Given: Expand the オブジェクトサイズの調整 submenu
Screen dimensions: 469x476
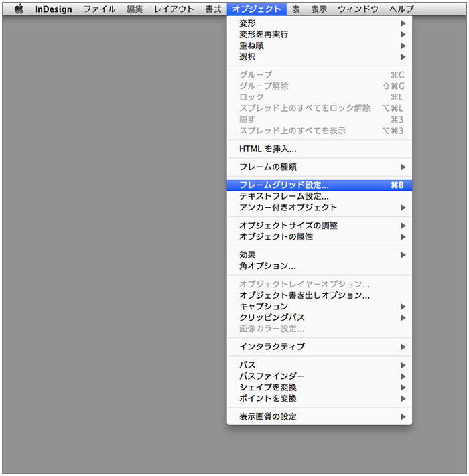Looking at the screenshot, I should (320, 226).
